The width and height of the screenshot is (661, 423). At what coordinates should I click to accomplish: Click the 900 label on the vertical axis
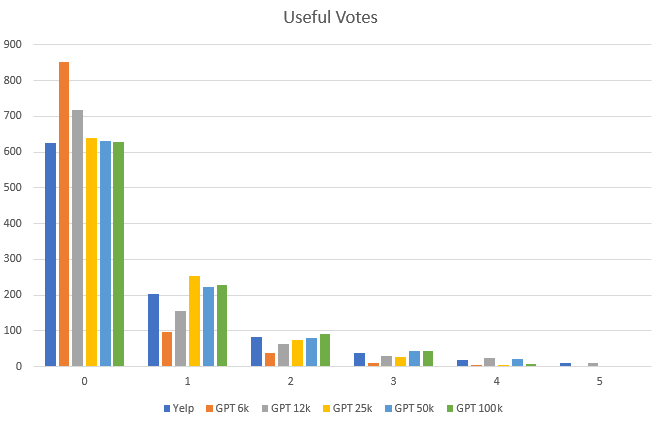click(13, 45)
